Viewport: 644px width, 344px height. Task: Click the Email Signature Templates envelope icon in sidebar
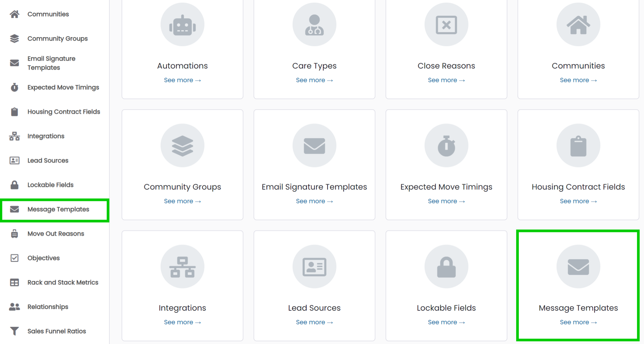14,63
